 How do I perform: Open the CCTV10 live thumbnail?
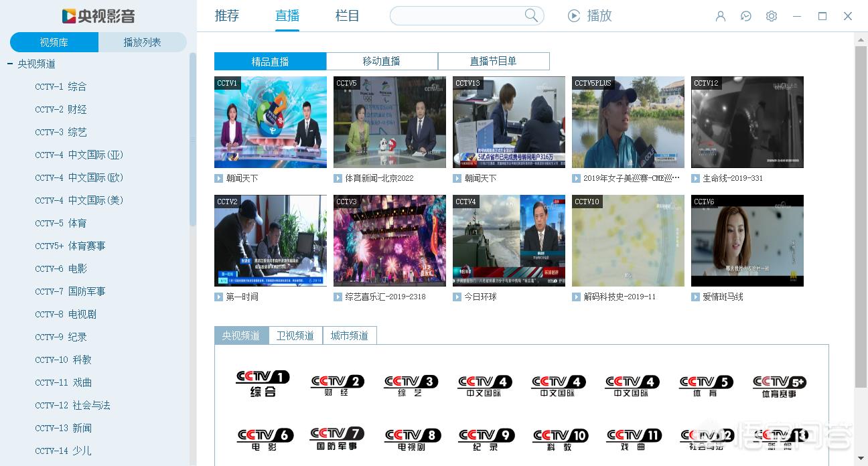(628, 240)
